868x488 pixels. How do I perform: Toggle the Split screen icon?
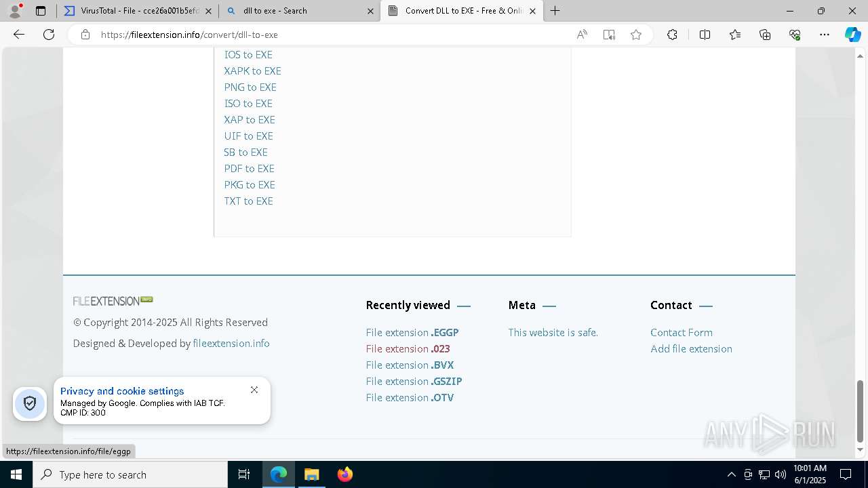[705, 35]
